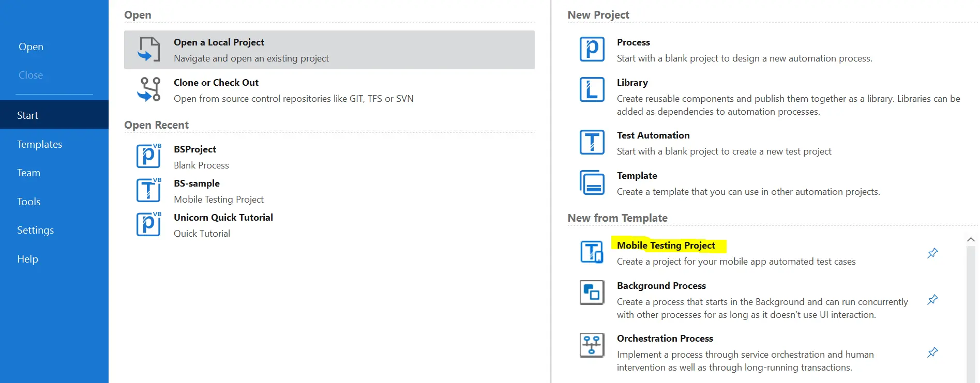Open the BSProject recent project icon
The width and height of the screenshot is (980, 383).
click(x=148, y=156)
